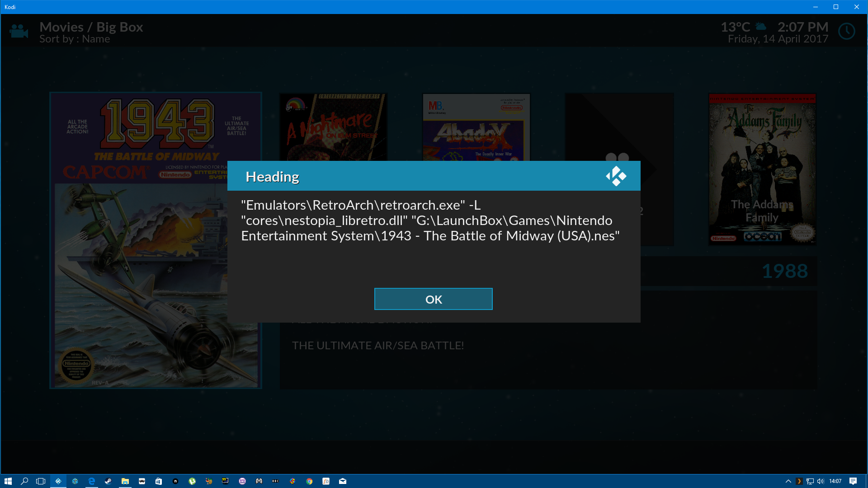Click the 'Sort by : Name' text
The height and width of the screenshot is (488, 868).
(x=75, y=39)
